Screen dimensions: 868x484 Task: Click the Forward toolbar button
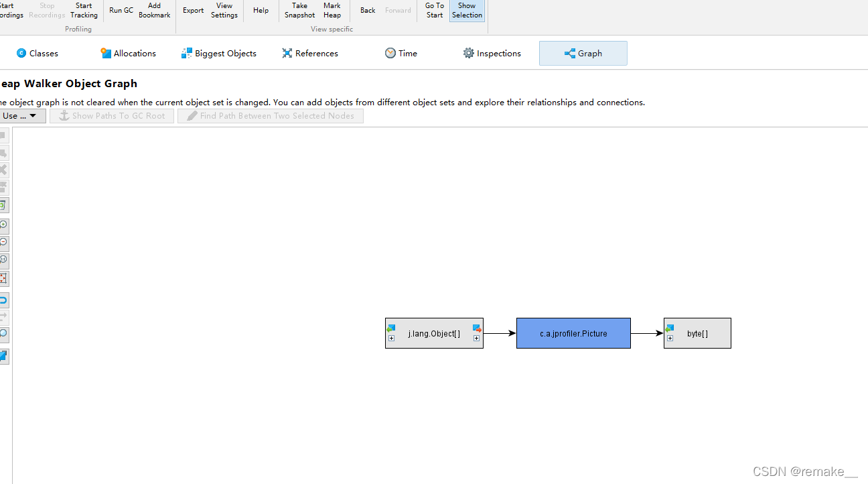[398, 10]
